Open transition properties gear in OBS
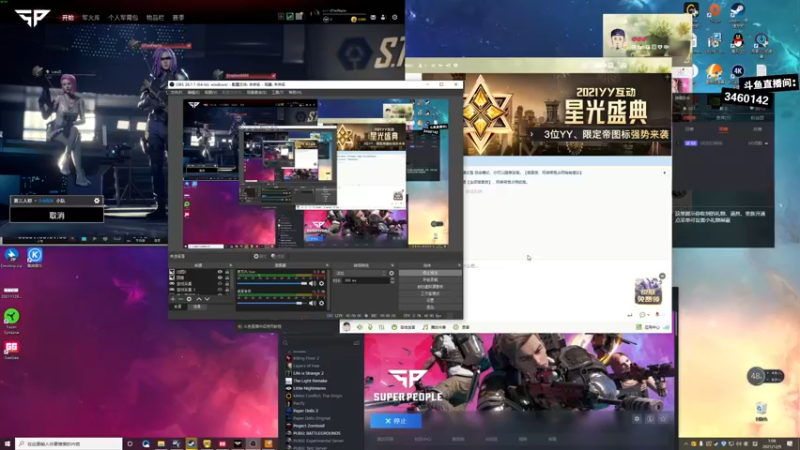 click(392, 273)
